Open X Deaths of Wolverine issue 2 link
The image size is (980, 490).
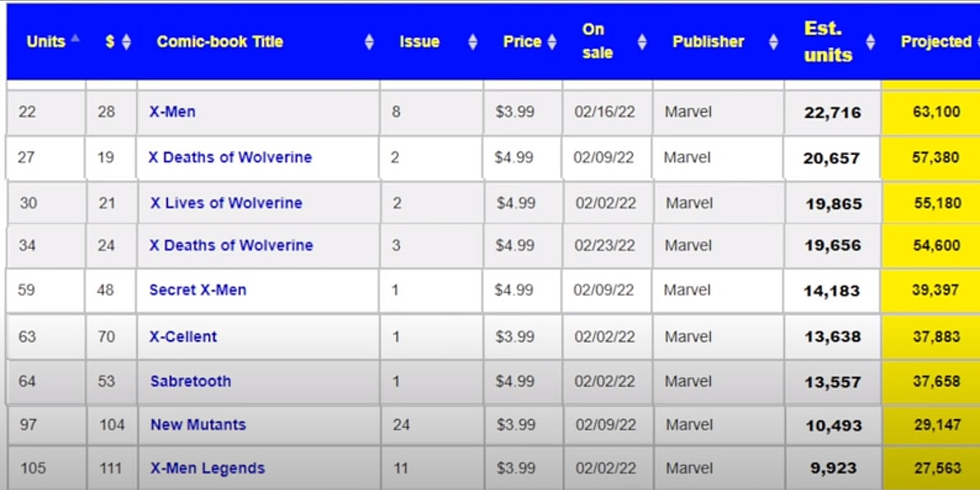pos(230,157)
